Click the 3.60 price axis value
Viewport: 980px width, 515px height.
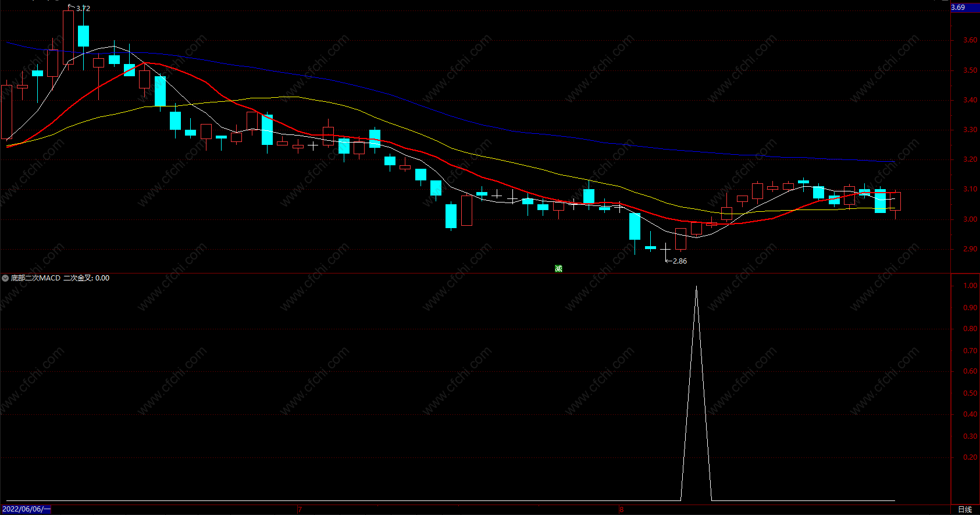[970, 41]
